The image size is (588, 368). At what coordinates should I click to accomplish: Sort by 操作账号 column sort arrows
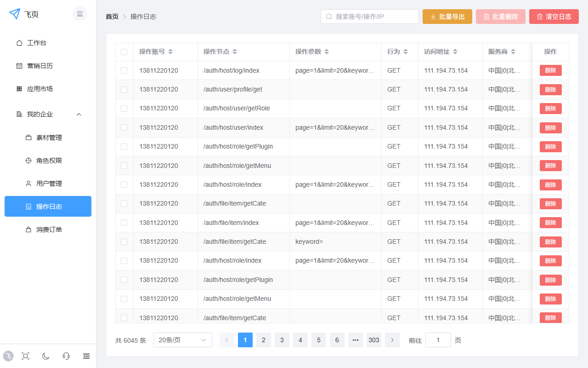pos(170,52)
